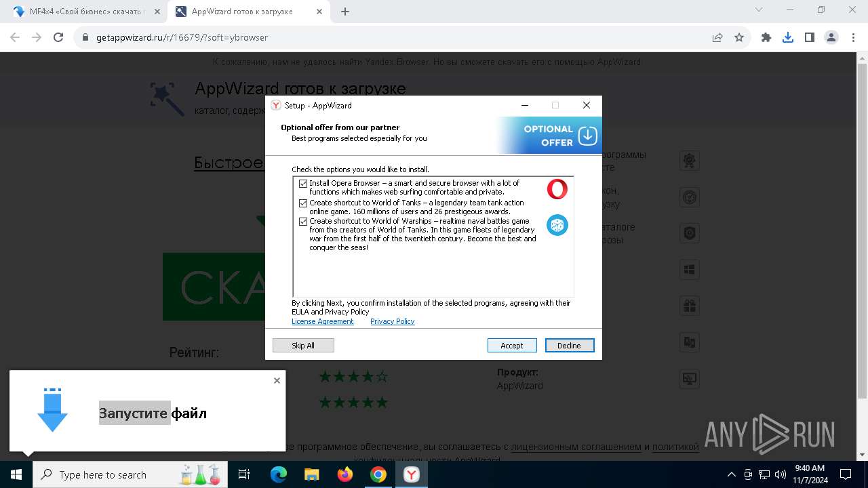Screen dimensions: 868x488
Task: Open Chrome three-dot menu
Action: point(853,37)
